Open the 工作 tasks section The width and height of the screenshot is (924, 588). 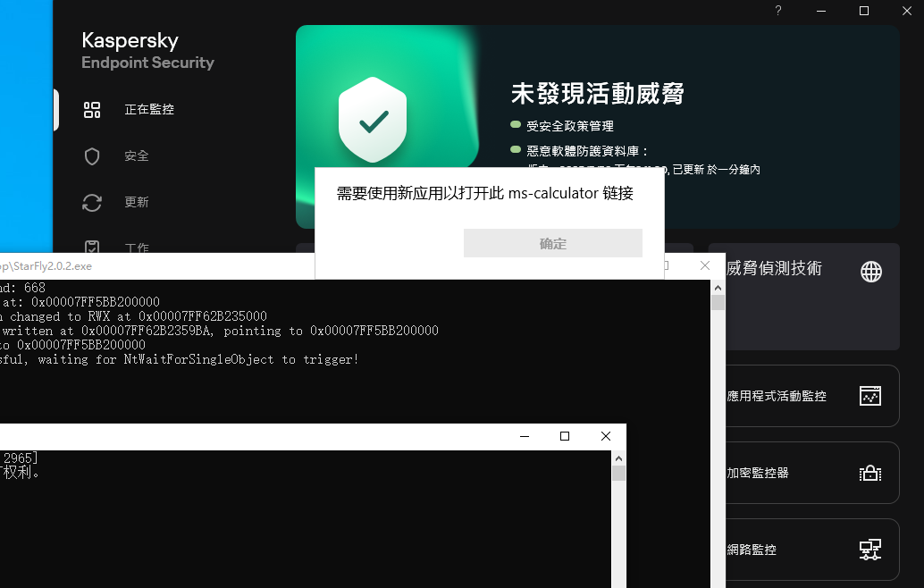click(137, 248)
